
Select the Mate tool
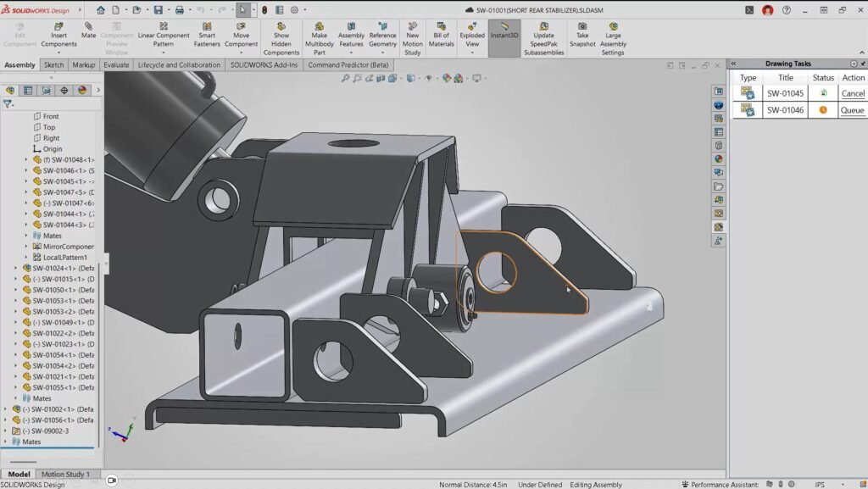[x=88, y=31]
